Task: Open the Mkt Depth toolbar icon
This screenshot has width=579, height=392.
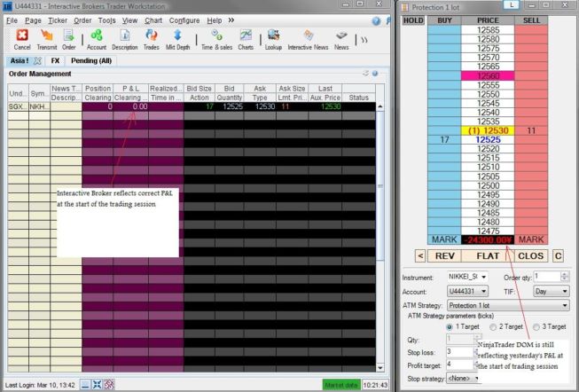Action: [x=177, y=40]
